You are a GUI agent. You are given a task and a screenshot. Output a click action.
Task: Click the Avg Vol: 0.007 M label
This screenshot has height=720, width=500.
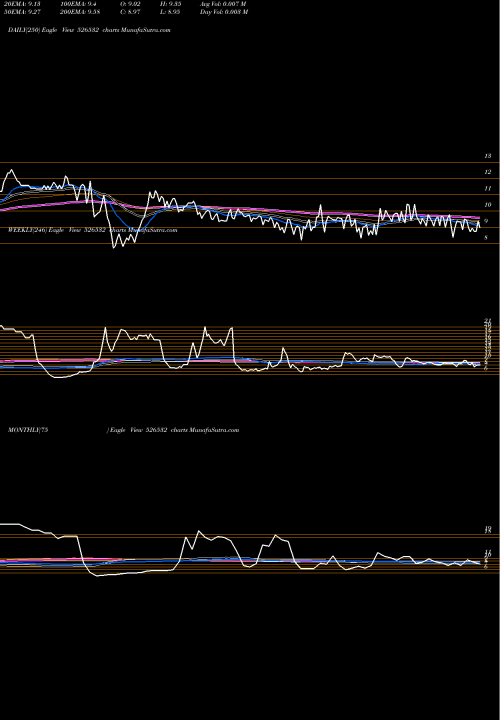point(224,4)
